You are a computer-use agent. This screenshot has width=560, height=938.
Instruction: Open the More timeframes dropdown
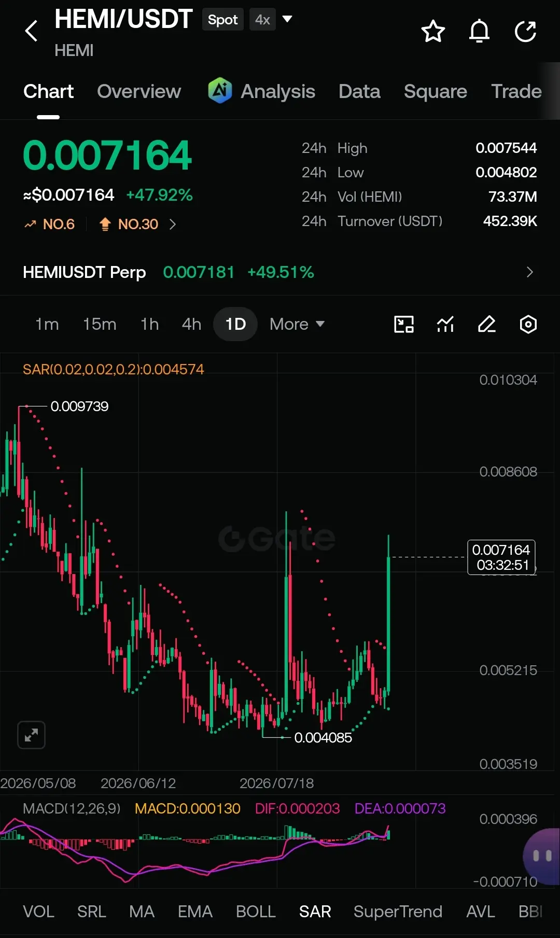point(297,324)
